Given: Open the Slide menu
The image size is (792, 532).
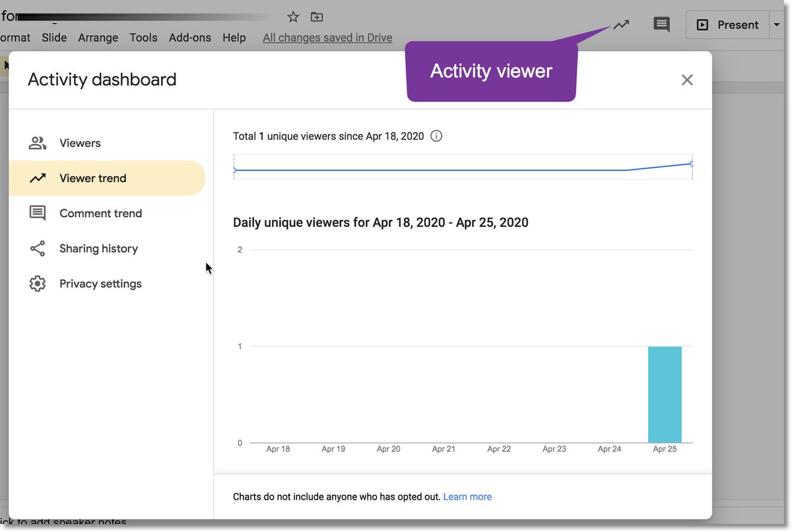Looking at the screenshot, I should click(54, 38).
